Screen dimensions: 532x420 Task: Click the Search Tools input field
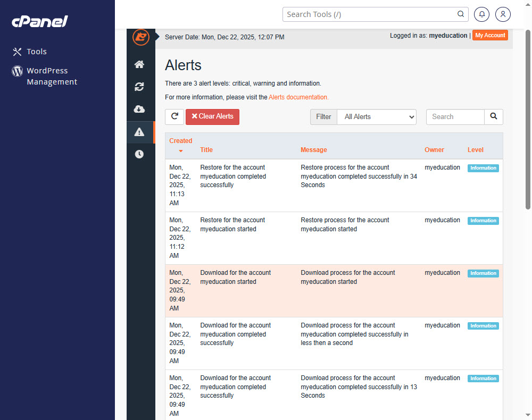pos(370,14)
